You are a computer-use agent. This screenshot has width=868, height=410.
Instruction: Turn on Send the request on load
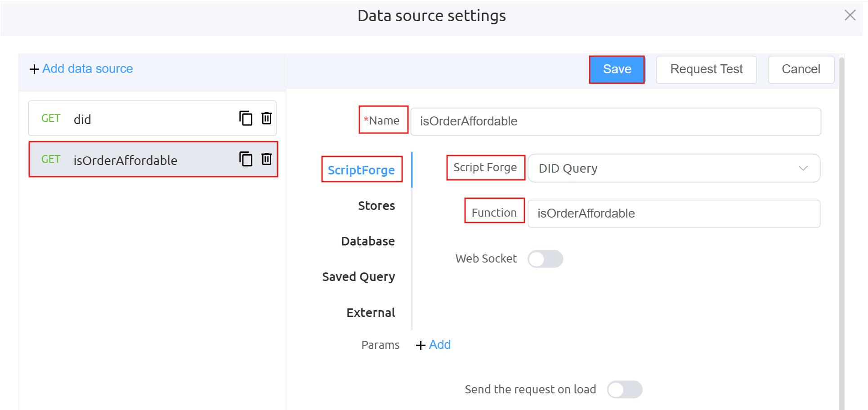pyautogui.click(x=624, y=389)
